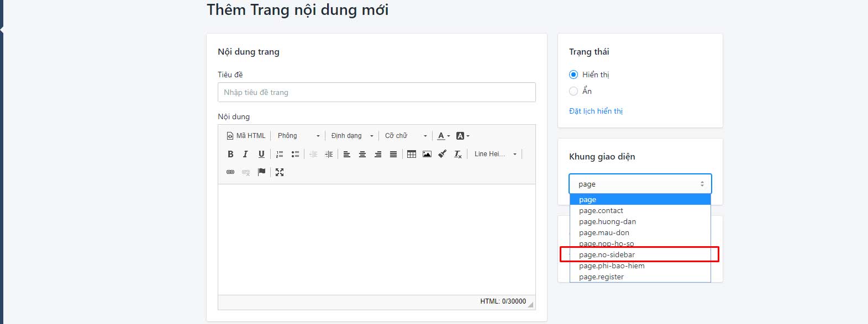Click the Khung giao diện template select box
Screen dimensions: 868x324
(x=640, y=184)
